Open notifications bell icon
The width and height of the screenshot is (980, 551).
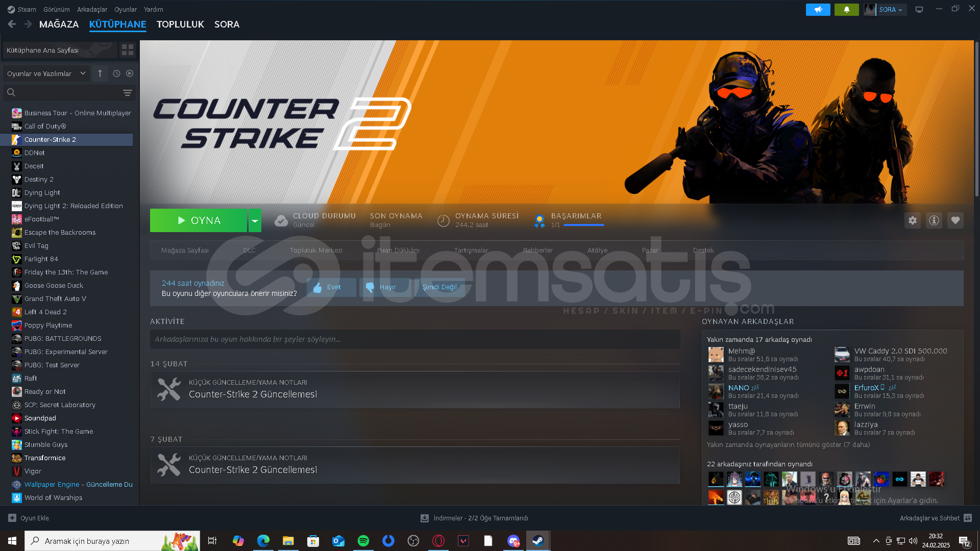846,10
